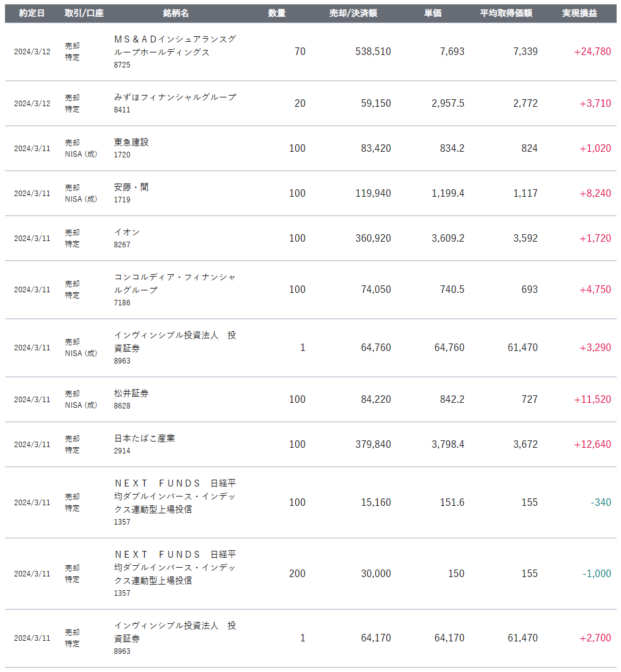Open the みずほフィナンシャルグループ stock name
This screenshot has height=672, width=621.
click(x=175, y=97)
